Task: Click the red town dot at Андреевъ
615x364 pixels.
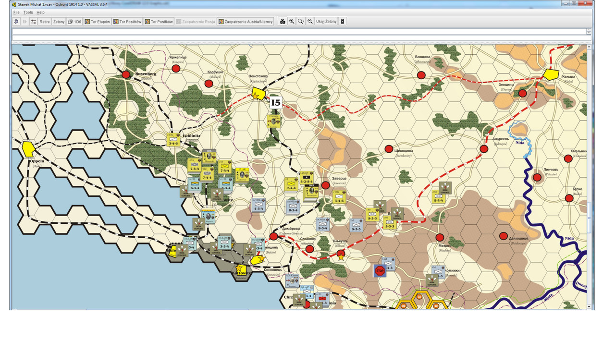Action: [484, 149]
